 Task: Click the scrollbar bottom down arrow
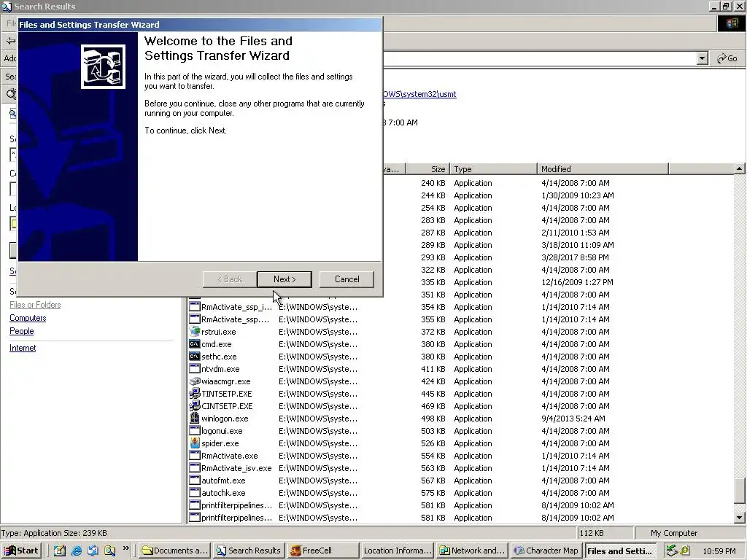pyautogui.click(x=740, y=518)
